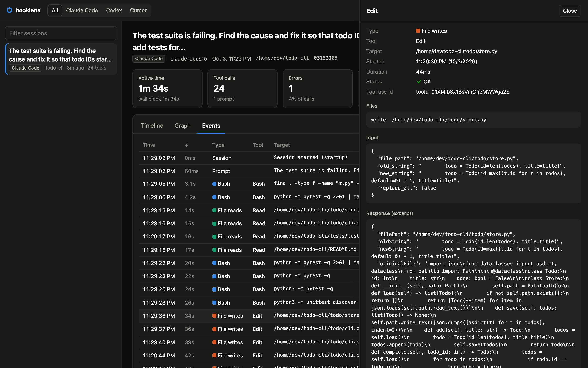Image resolution: width=588 pixels, height=368 pixels.
Task: Click the blue Bash icon at 11:29:23 PM
Action: [x=214, y=276]
